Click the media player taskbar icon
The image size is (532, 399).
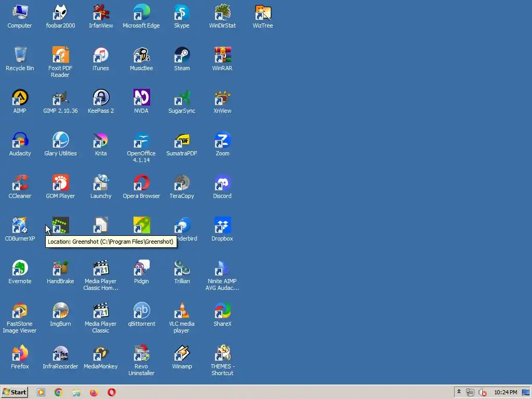pyautogui.click(x=41, y=393)
